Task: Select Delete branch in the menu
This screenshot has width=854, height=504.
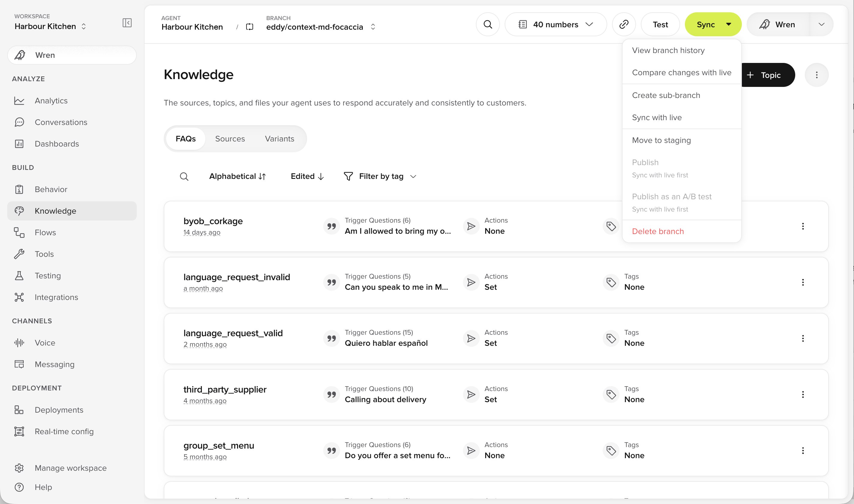Action: tap(681, 231)
